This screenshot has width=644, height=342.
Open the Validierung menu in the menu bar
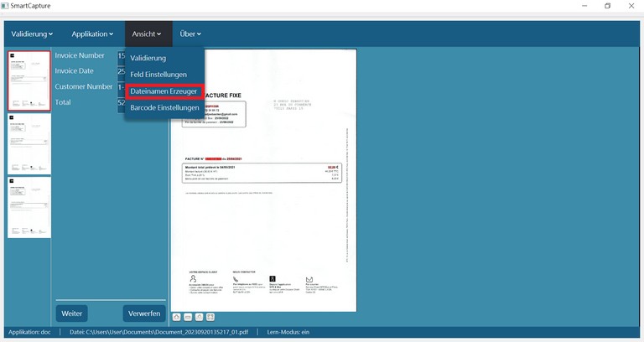[32, 34]
